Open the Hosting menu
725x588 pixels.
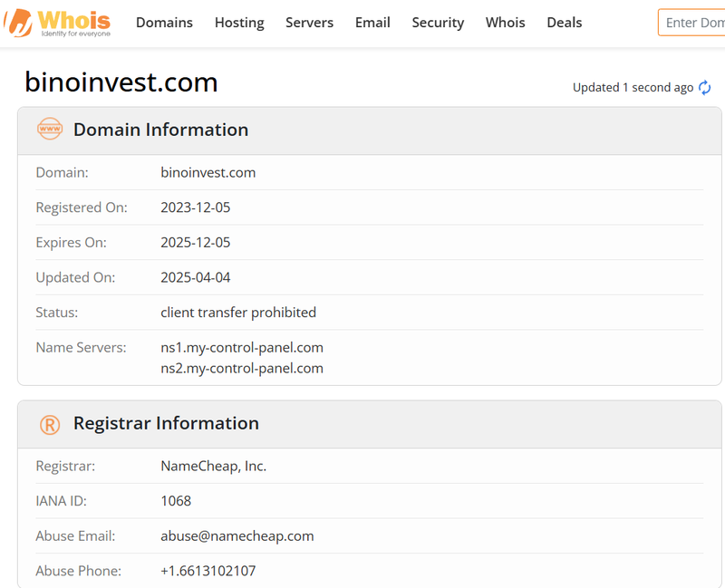coord(239,23)
